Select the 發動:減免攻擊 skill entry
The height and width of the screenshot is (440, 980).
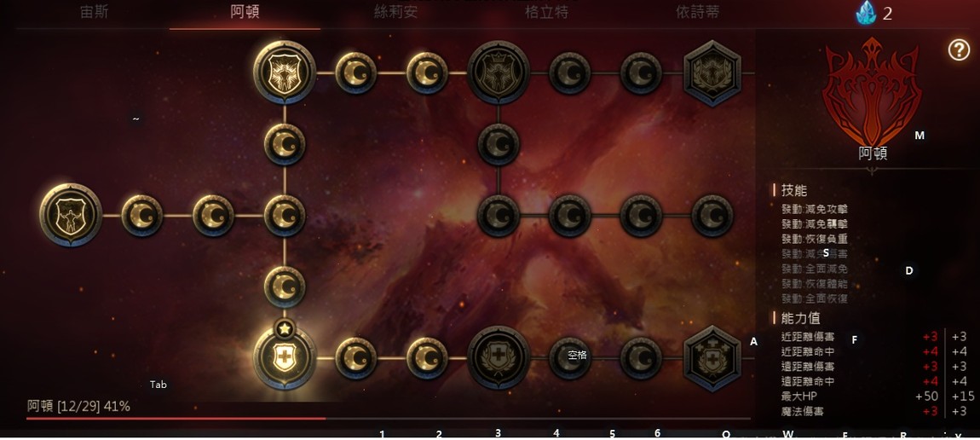tap(815, 209)
